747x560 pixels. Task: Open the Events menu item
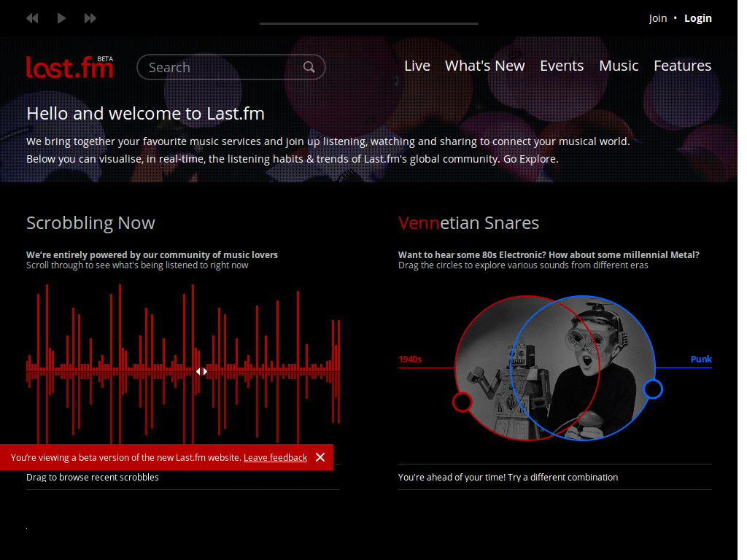coord(561,66)
